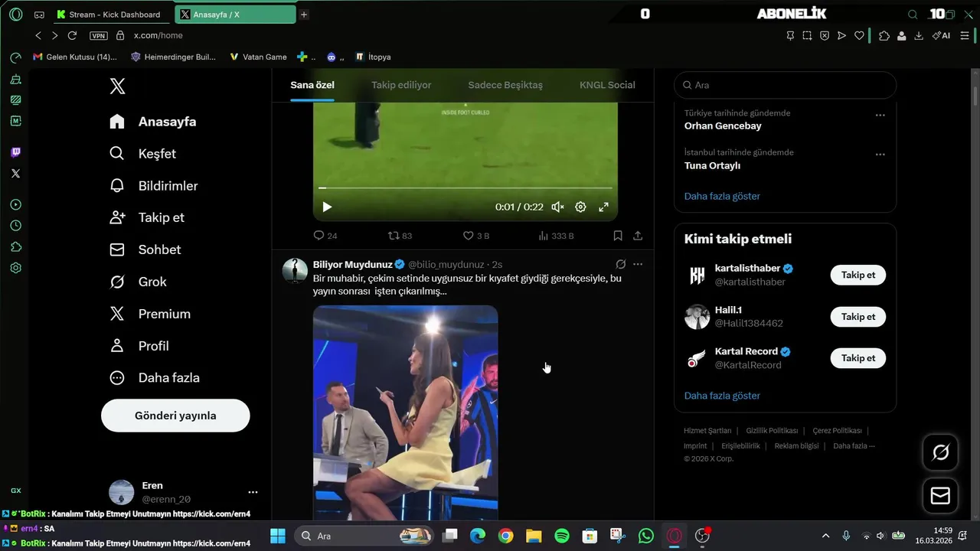This screenshot has height=551, width=980.
Task: Bookmark the top video post
Action: [618, 236]
